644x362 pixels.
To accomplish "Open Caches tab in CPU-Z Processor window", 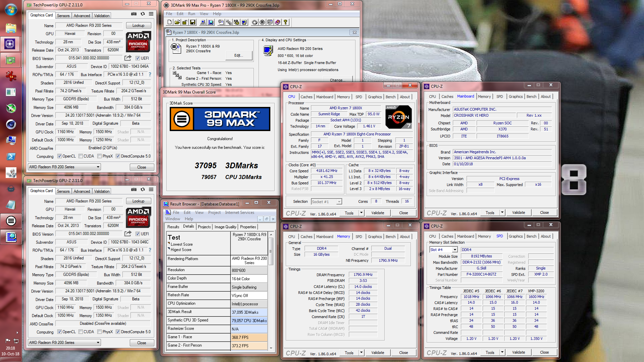I will [306, 97].
